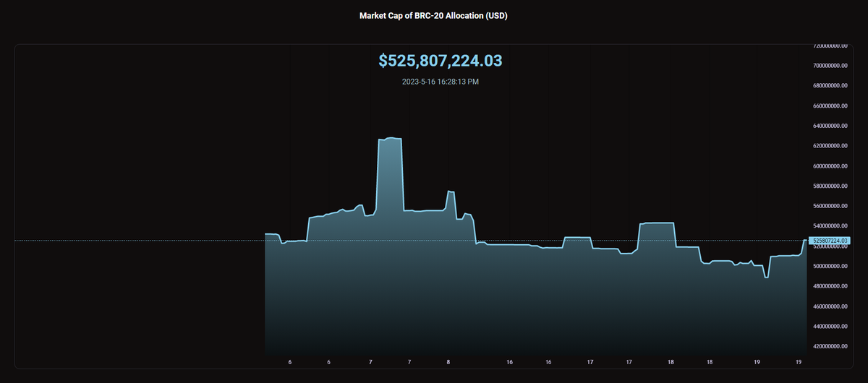
Task: Click the 560000000.00 axis label
Action: pos(830,206)
